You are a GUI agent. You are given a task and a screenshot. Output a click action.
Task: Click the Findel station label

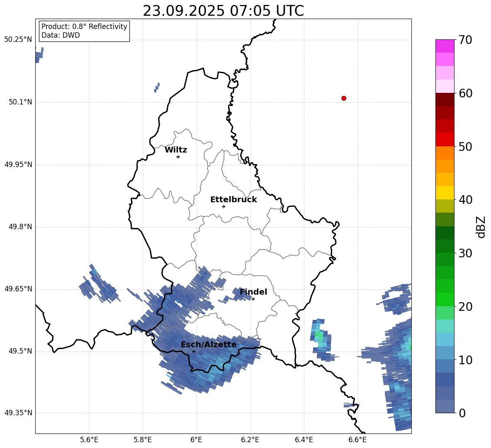[253, 292]
